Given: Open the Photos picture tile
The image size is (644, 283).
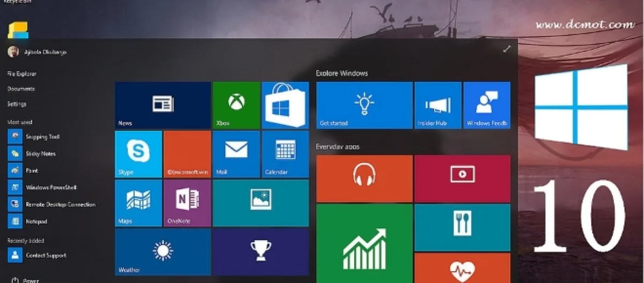Looking at the screenshot, I should click(260, 203).
